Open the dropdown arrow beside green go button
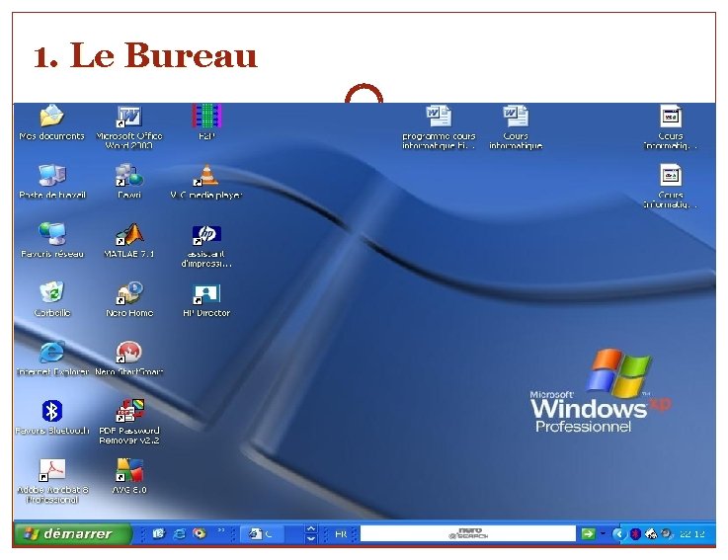 pyautogui.click(x=603, y=534)
